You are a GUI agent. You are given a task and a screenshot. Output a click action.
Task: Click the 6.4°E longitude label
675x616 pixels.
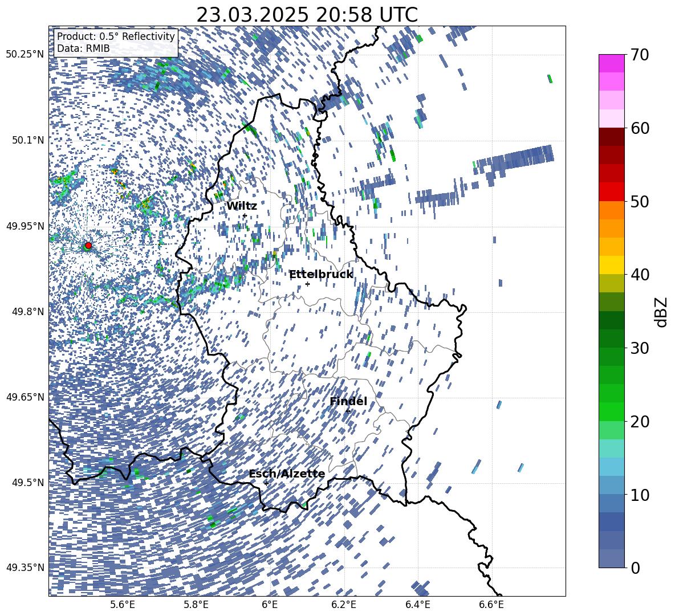[418, 605]
